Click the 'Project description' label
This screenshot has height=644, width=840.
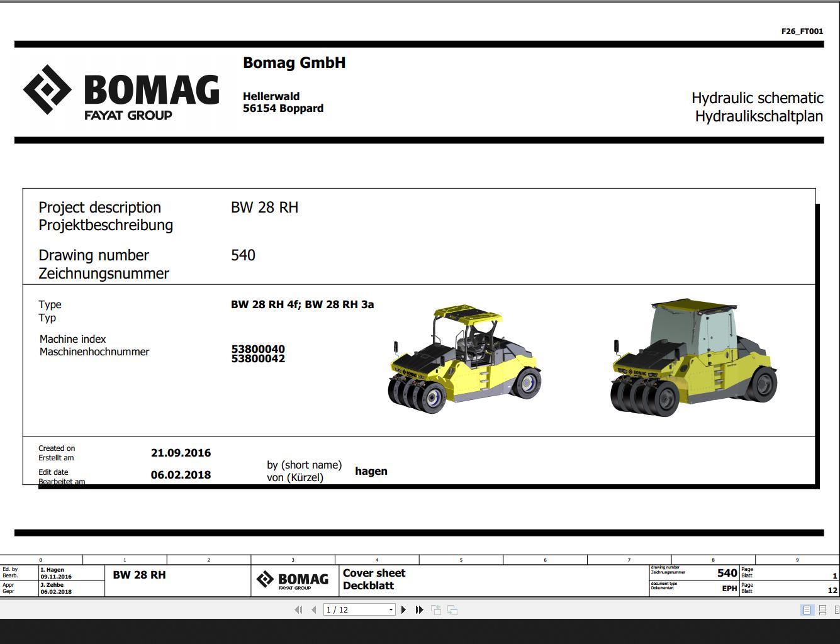(x=99, y=208)
